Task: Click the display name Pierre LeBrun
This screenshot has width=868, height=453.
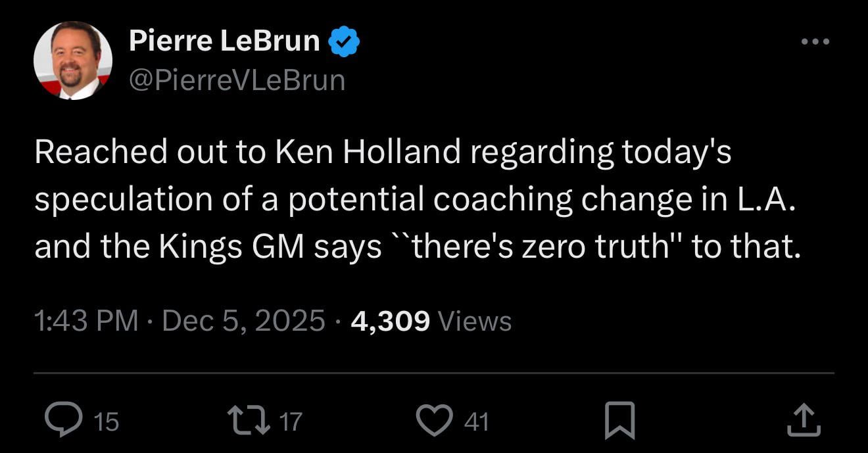Action: pos(224,39)
